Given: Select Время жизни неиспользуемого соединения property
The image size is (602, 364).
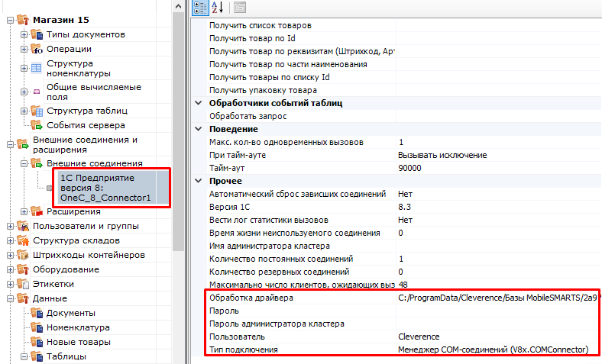Looking at the screenshot, I should (294, 233).
